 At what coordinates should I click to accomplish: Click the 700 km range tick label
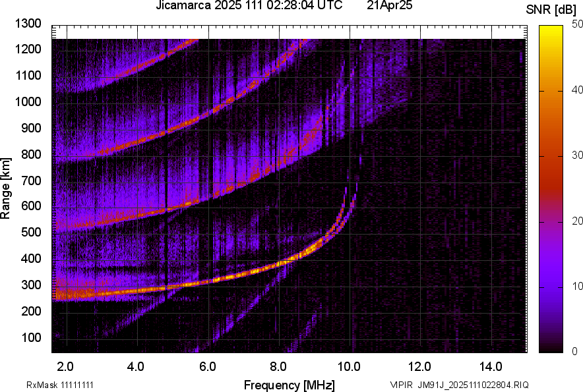[x=31, y=181]
